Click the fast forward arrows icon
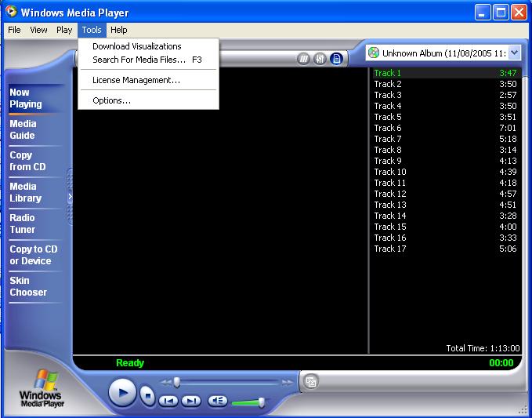Image resolution: width=532 pixels, height=418 pixels. tap(287, 383)
